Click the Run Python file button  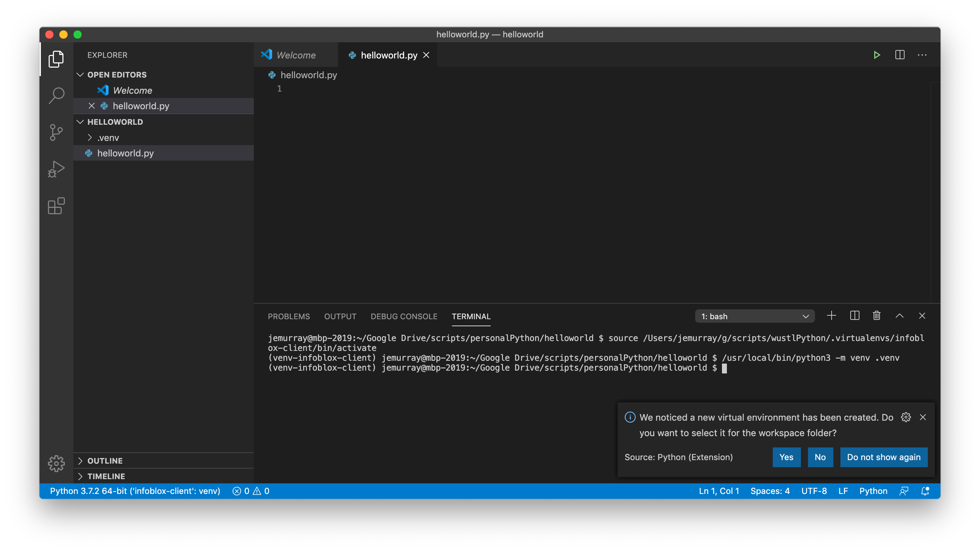point(877,55)
